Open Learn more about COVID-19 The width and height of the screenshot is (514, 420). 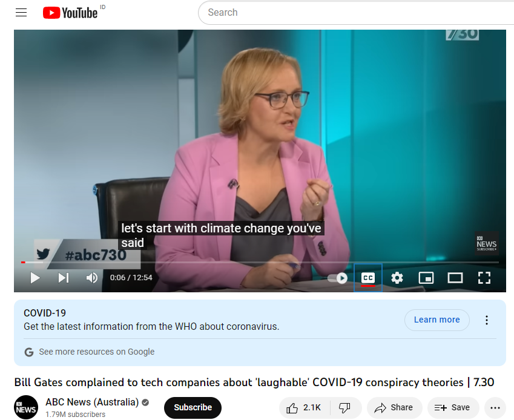point(437,320)
